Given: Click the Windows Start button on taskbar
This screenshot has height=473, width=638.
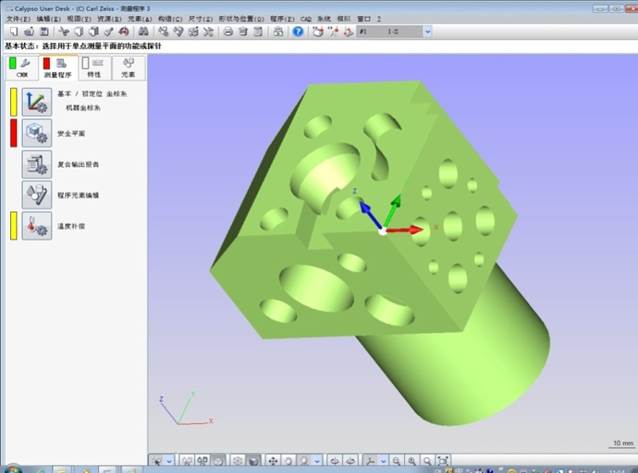Looking at the screenshot, I should 12,468.
